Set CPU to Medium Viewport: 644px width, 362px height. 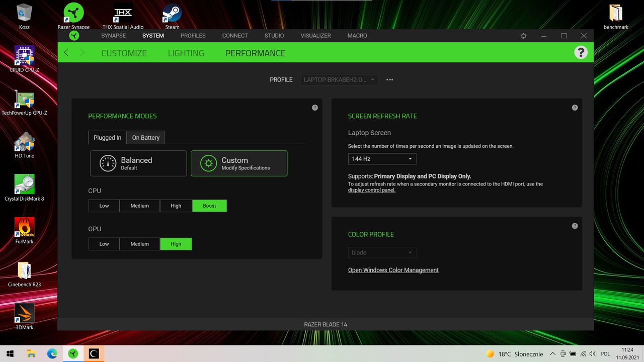[x=140, y=206]
